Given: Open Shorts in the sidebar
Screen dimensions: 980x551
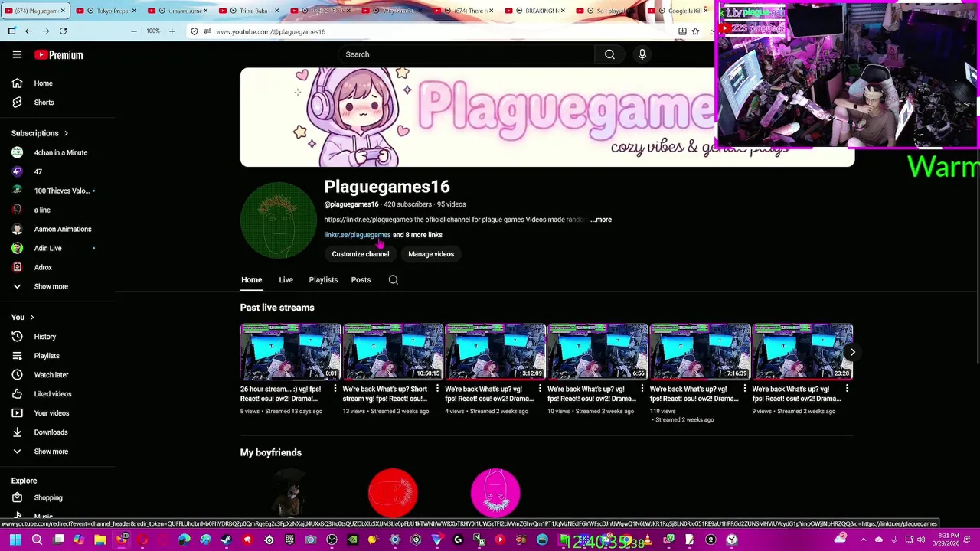Looking at the screenshot, I should coord(44,103).
